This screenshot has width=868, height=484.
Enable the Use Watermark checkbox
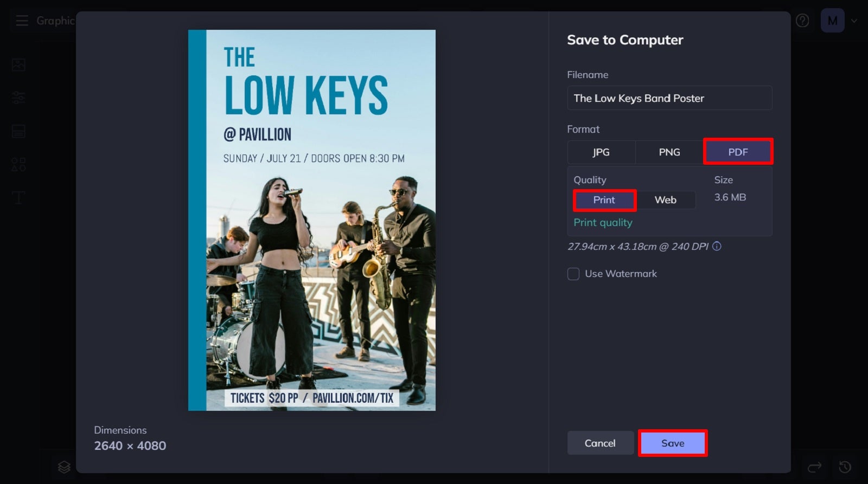tap(573, 274)
